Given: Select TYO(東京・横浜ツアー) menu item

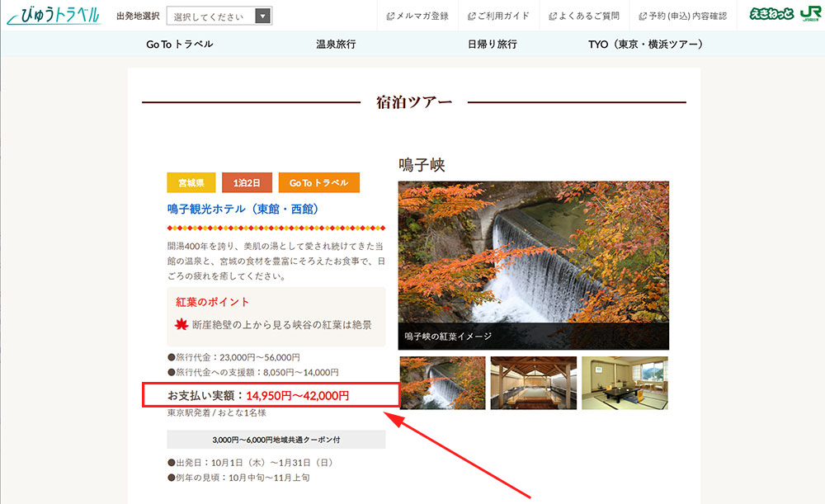Looking at the screenshot, I should [x=646, y=45].
